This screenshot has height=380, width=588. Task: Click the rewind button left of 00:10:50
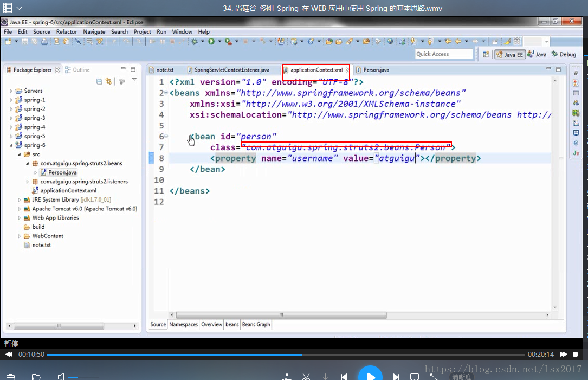9,354
